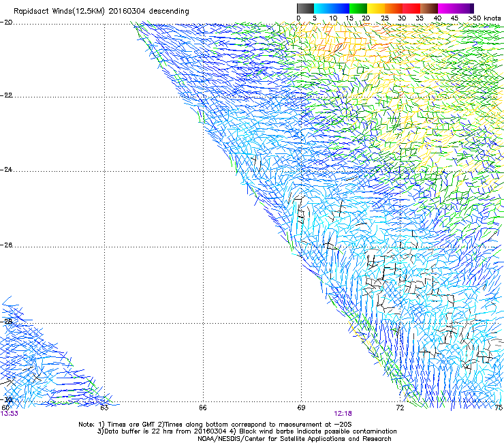The width and height of the screenshot is (504, 443).
Task: Click the '75' longitude axis label
Action: click(499, 408)
